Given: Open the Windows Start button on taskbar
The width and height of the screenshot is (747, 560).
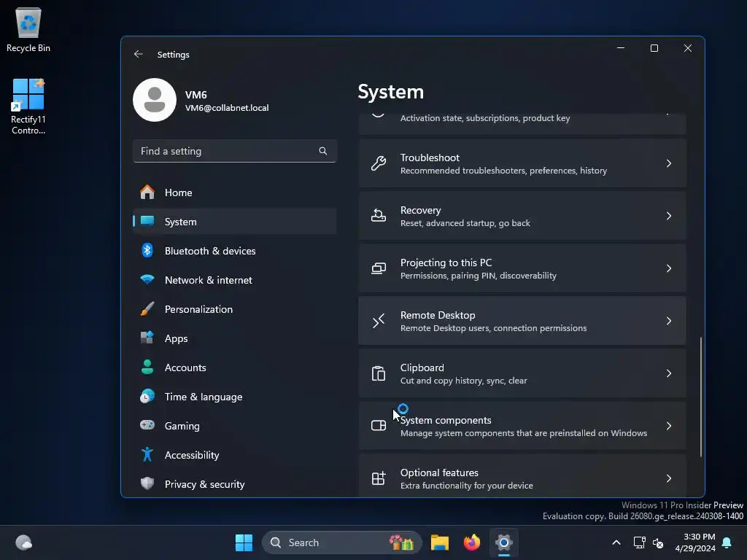Looking at the screenshot, I should pyautogui.click(x=244, y=542).
